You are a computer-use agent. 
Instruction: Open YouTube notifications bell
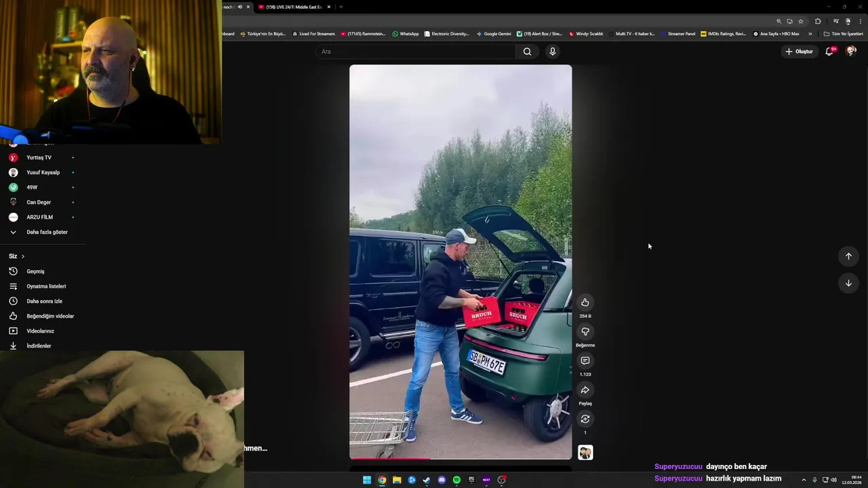point(829,52)
